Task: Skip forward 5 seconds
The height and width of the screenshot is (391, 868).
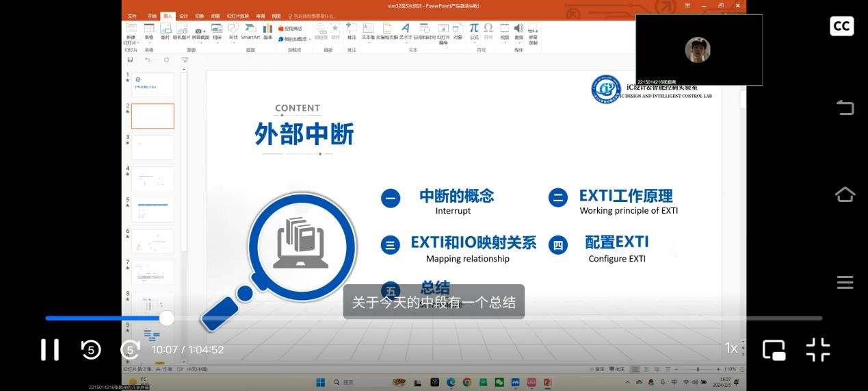Action: coord(130,349)
